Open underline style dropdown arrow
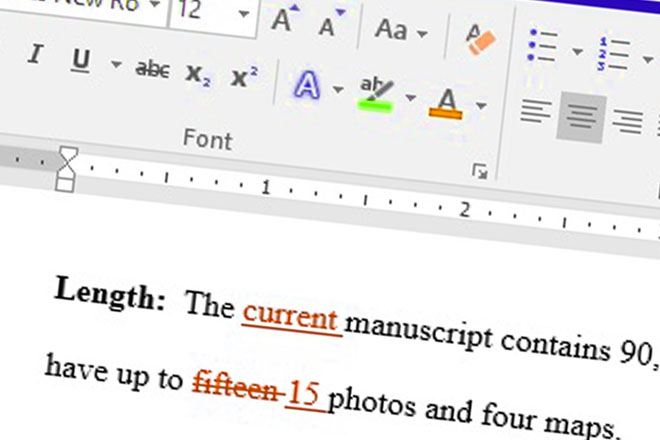660x440 pixels. (115, 66)
